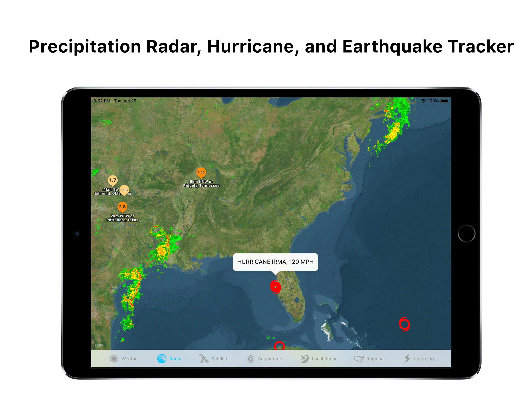Tap the hurricane marker near Cuba
Screen dimensions: 532x399
coord(279,346)
